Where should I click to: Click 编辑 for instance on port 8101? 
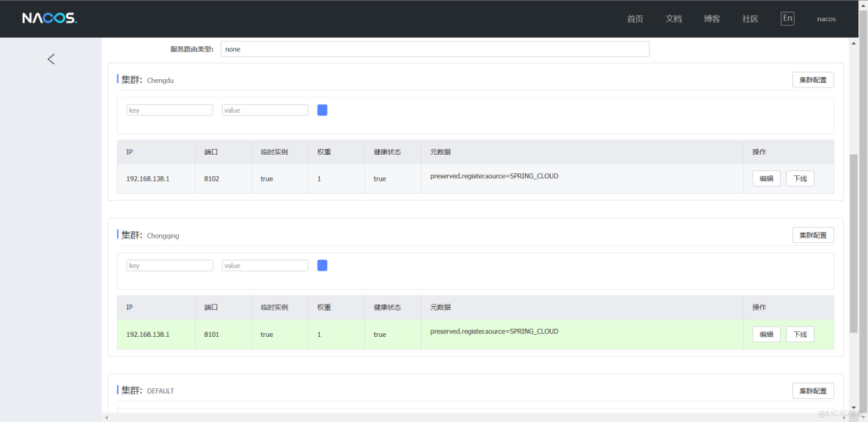click(767, 335)
